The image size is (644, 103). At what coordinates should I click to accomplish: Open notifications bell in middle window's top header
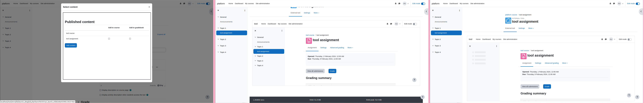[x=396, y=4]
